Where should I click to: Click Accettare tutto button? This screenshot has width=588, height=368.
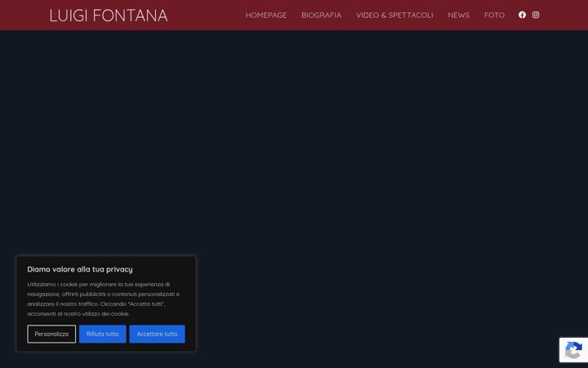[x=157, y=334]
